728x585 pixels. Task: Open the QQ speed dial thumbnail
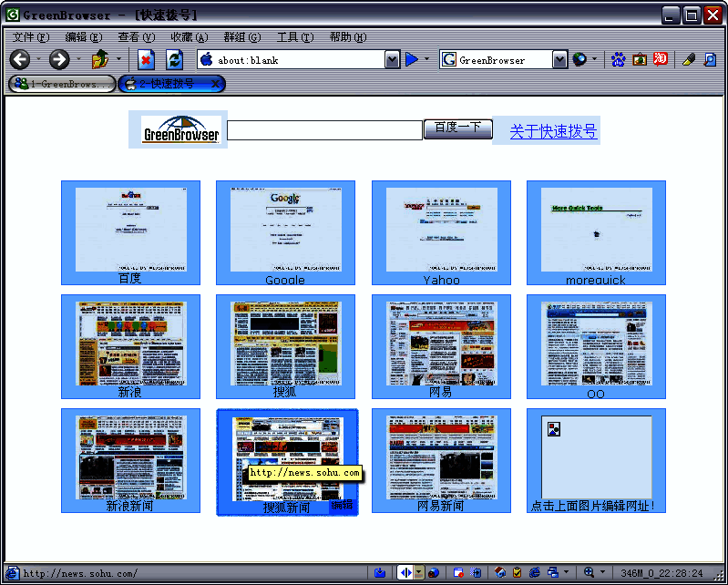(596, 344)
